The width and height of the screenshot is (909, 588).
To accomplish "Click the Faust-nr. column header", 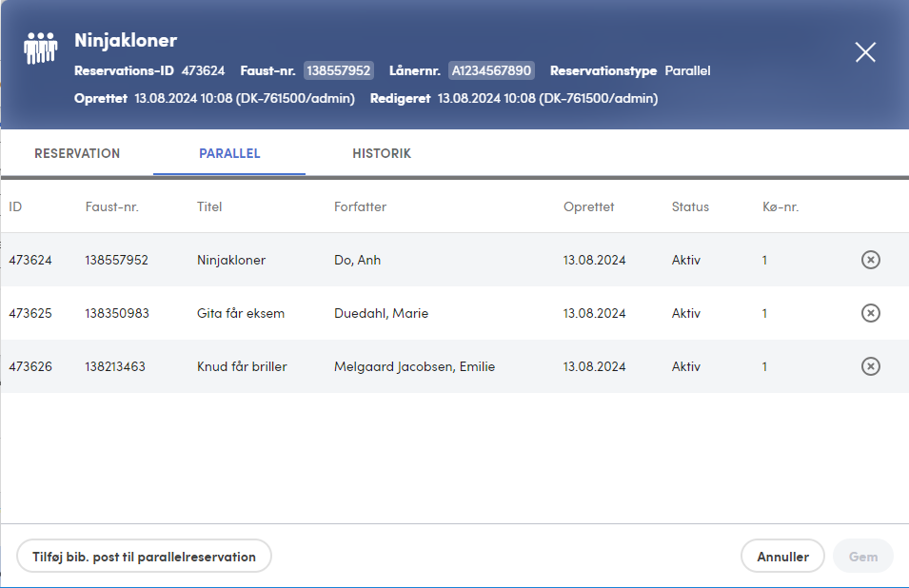I will [x=112, y=206].
